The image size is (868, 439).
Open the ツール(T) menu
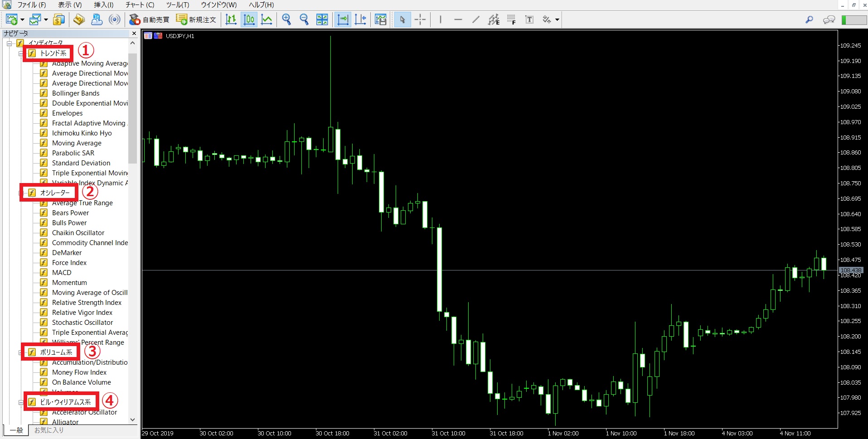(x=178, y=5)
